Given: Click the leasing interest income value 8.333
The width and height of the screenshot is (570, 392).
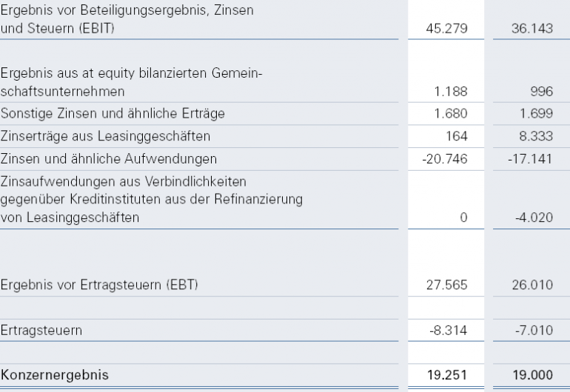Looking at the screenshot, I should click(536, 136).
